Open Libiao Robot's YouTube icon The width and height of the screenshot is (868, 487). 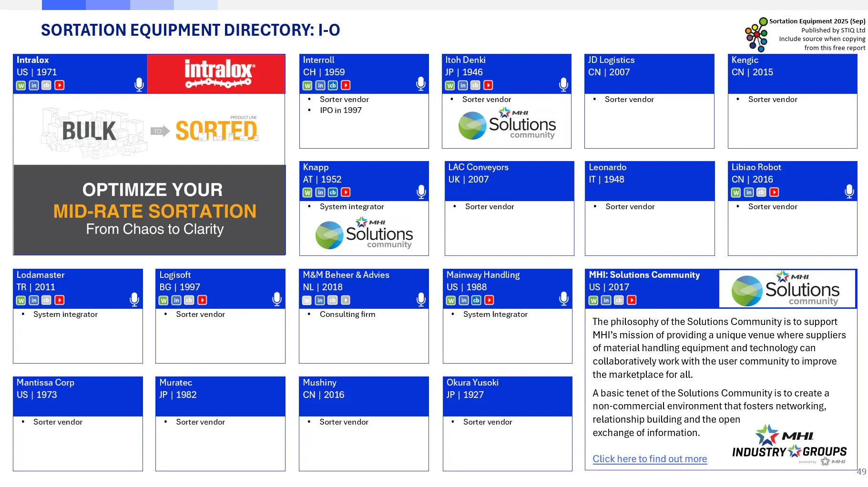click(774, 193)
